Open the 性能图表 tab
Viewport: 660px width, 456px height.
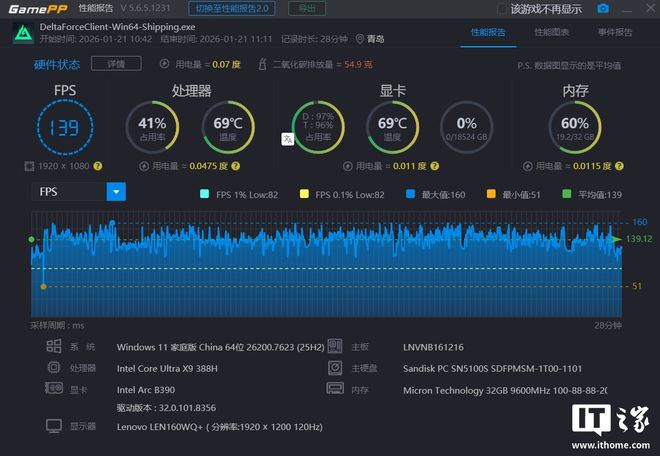[551, 32]
